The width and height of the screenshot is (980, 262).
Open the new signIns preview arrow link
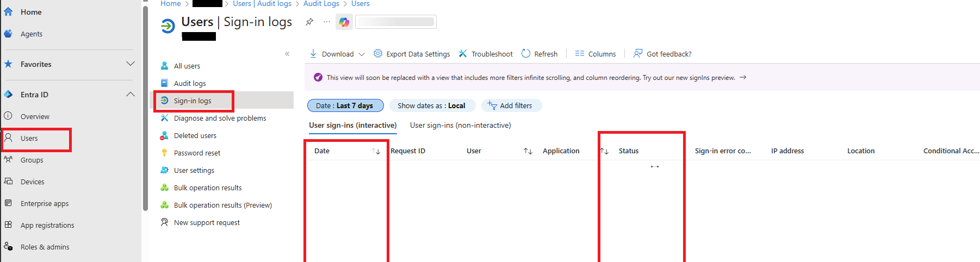tap(743, 78)
